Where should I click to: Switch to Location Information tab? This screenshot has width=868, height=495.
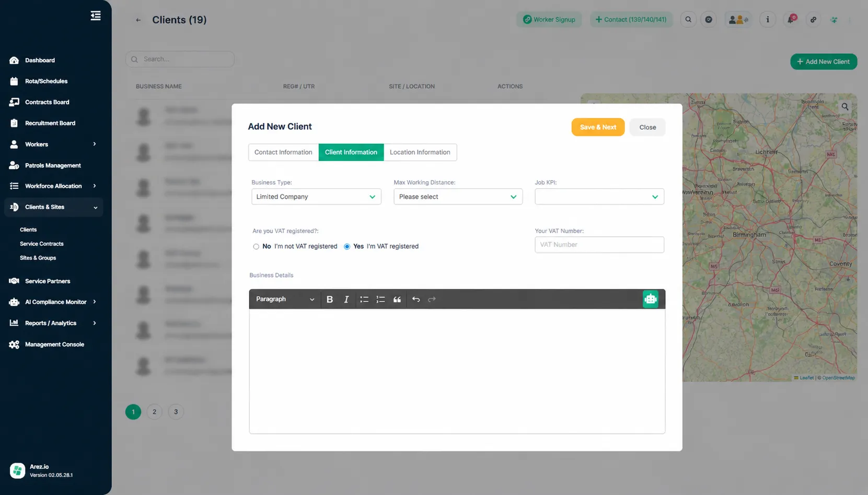[x=420, y=152]
